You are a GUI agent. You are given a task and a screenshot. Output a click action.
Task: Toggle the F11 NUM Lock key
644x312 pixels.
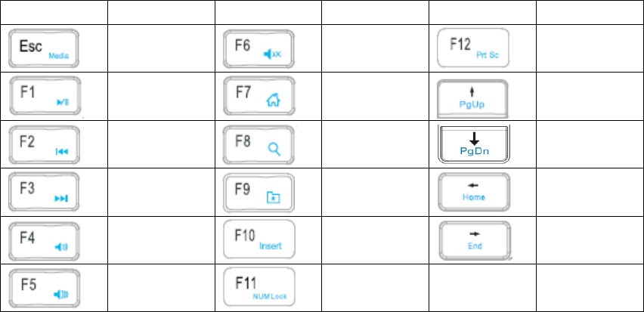pos(259,287)
